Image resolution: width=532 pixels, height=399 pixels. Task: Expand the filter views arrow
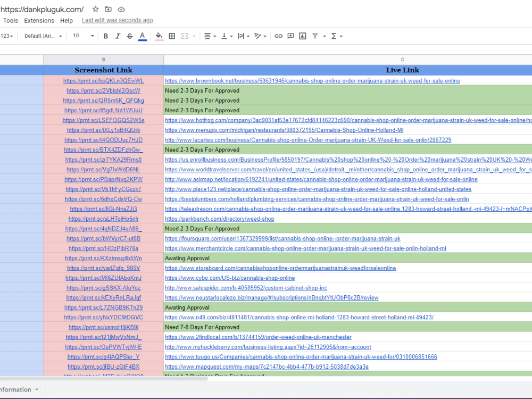coord(325,36)
